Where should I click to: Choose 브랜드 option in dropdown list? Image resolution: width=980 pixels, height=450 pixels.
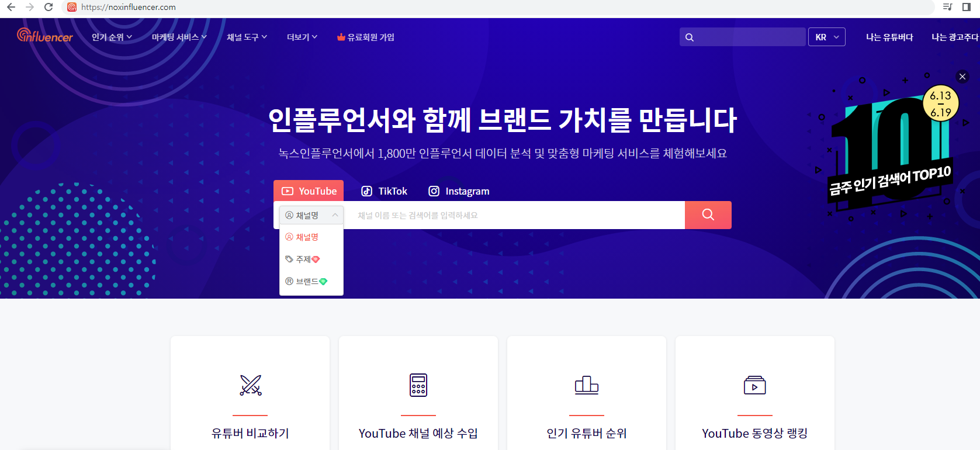311,281
